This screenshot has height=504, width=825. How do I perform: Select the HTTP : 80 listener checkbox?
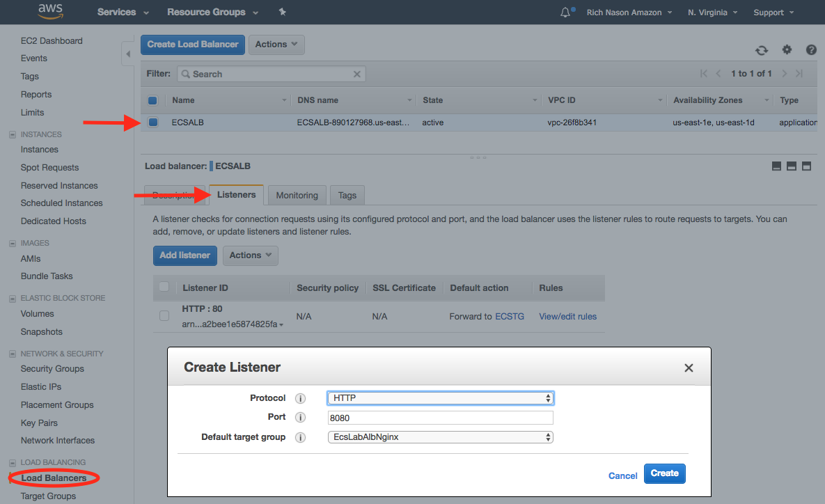tap(164, 315)
